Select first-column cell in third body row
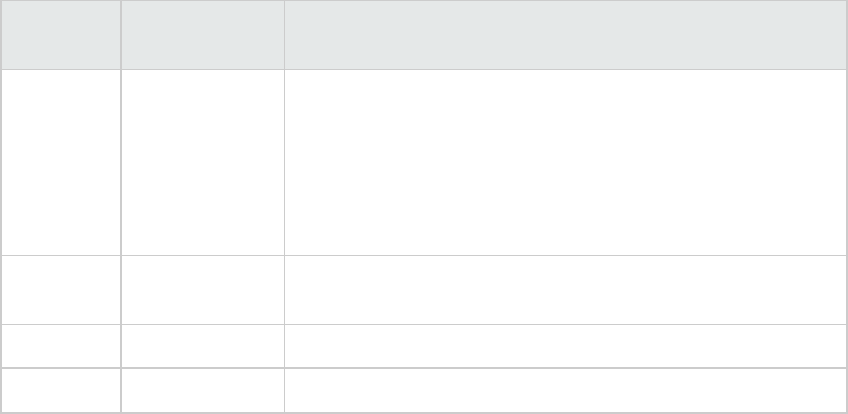 pyautogui.click(x=60, y=346)
